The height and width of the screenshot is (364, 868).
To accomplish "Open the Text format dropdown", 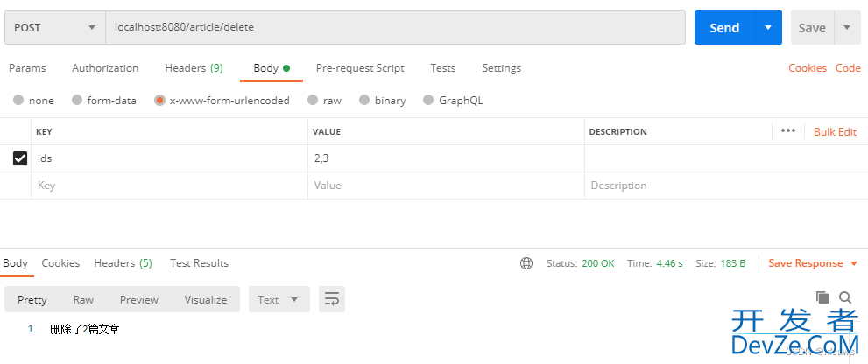I will pyautogui.click(x=279, y=299).
